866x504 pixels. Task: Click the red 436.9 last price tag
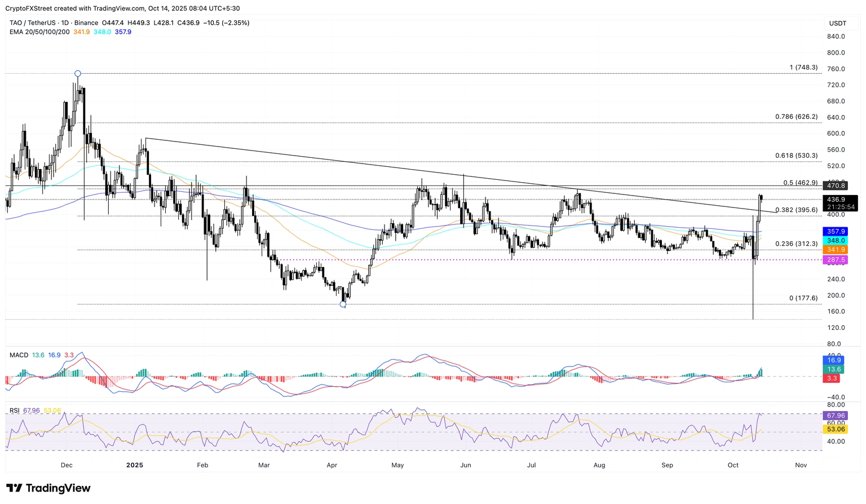coord(837,200)
